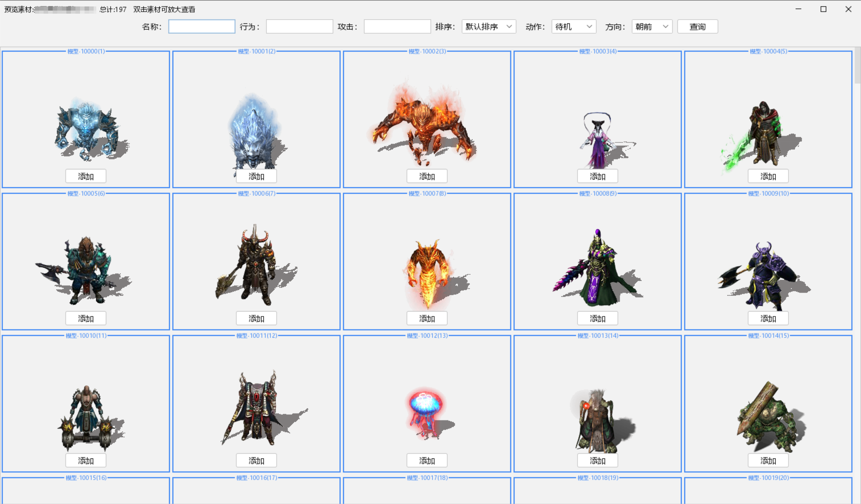The width and height of the screenshot is (861, 504).
Task: Click 添加 under 模型-10002
Action: point(427,176)
